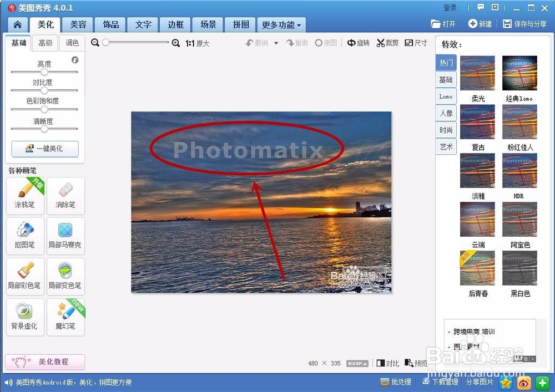Click 保存与分享 save and share
This screenshot has width=555, height=392.
525,24
